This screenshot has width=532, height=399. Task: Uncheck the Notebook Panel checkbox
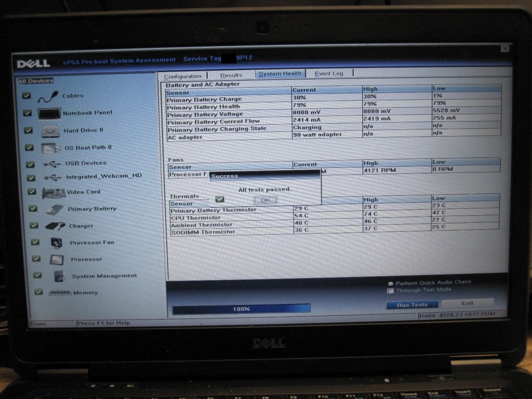coord(28,113)
